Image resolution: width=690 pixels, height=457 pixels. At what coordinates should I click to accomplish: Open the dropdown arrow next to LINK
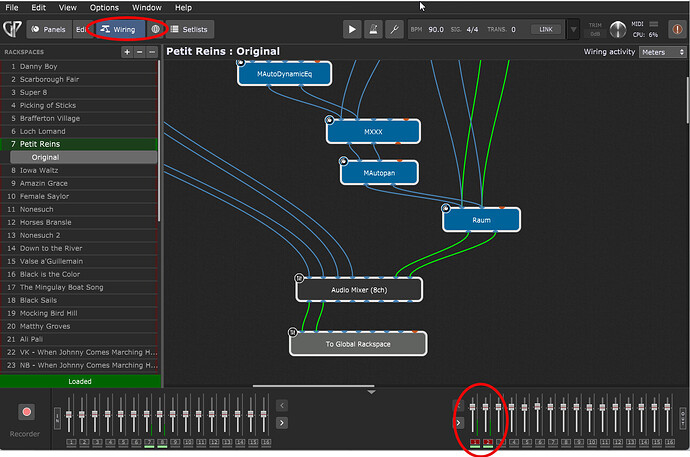pyautogui.click(x=573, y=29)
